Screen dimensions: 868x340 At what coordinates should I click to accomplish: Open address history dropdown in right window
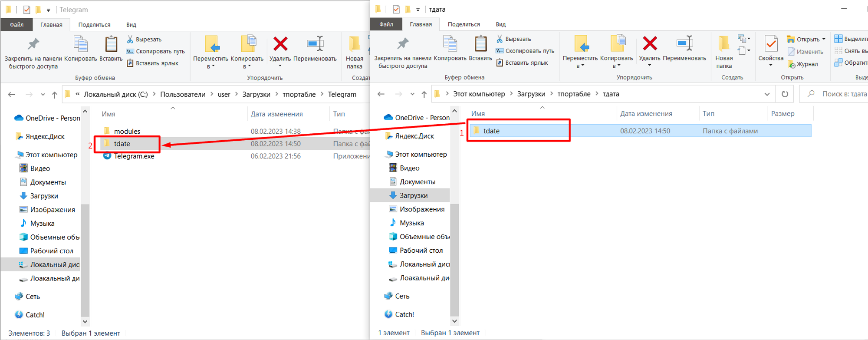767,94
